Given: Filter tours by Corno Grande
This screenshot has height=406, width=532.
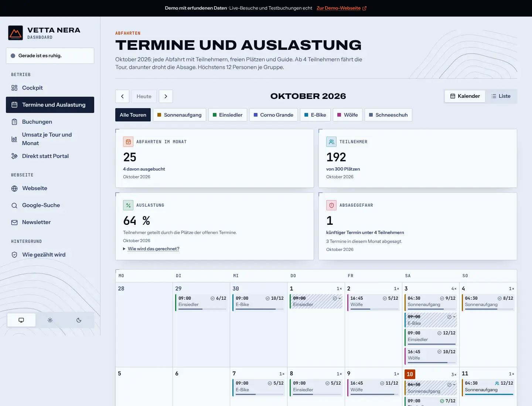Looking at the screenshot, I should (x=273, y=115).
